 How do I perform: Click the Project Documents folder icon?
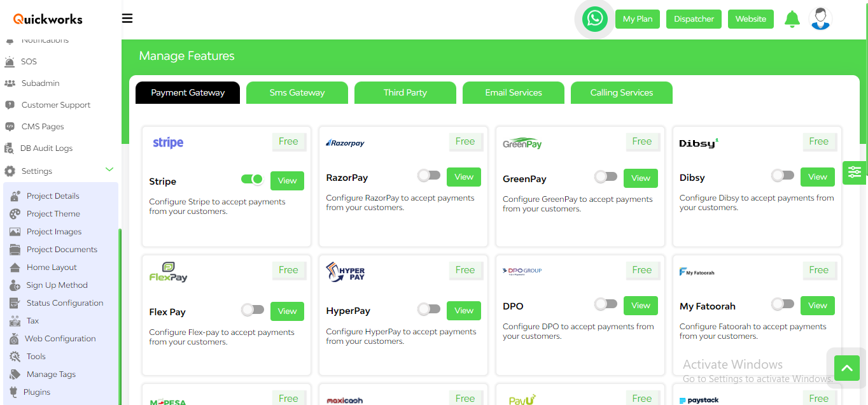click(15, 250)
